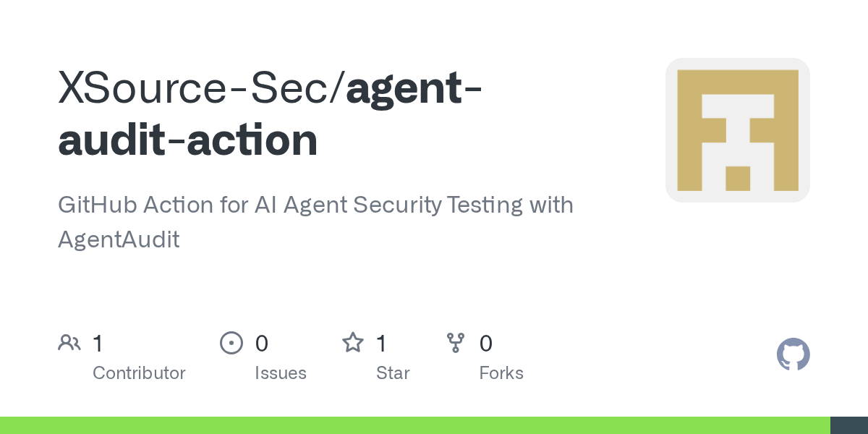This screenshot has width=868, height=434.
Task: Click the contributor count number
Action: pos(98,344)
